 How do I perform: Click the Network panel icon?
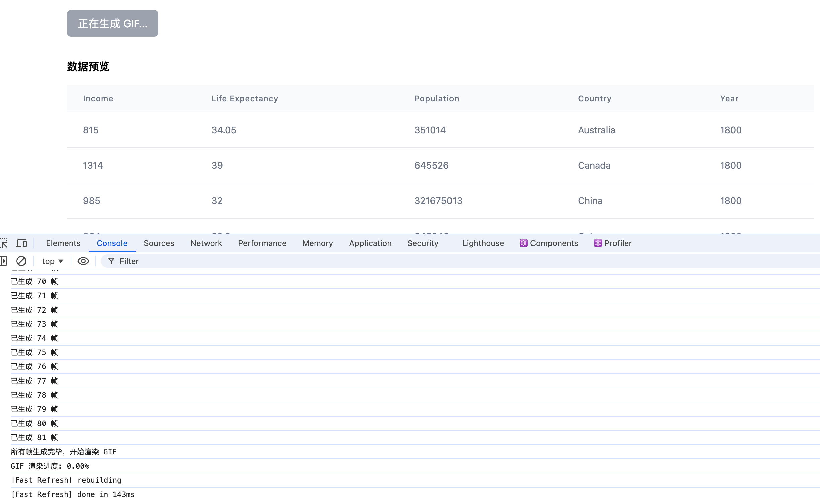(207, 243)
